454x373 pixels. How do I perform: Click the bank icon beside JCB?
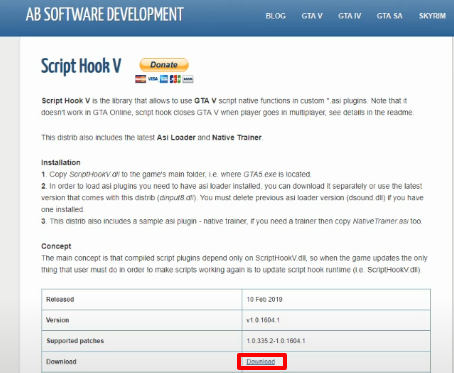click(188, 79)
